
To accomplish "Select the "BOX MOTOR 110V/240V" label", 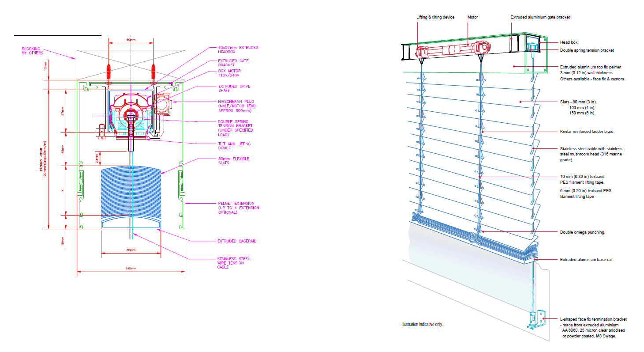I will coord(230,73).
